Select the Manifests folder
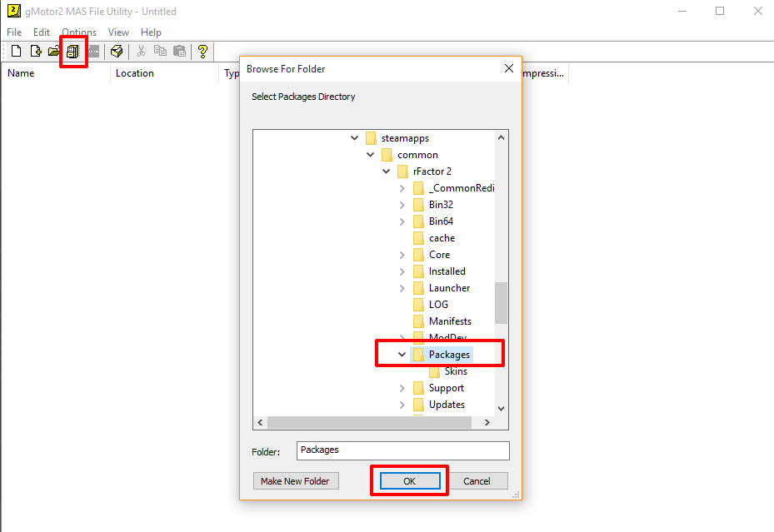This screenshot has height=532, width=774. (x=450, y=321)
